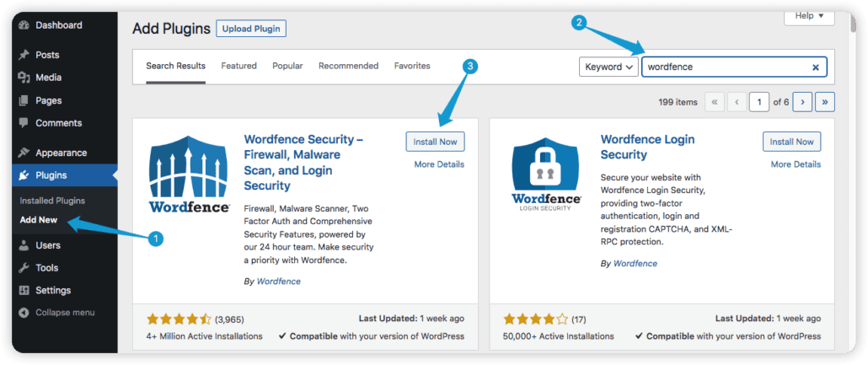Click the Media library icon
The height and width of the screenshot is (365, 868).
coord(24,78)
